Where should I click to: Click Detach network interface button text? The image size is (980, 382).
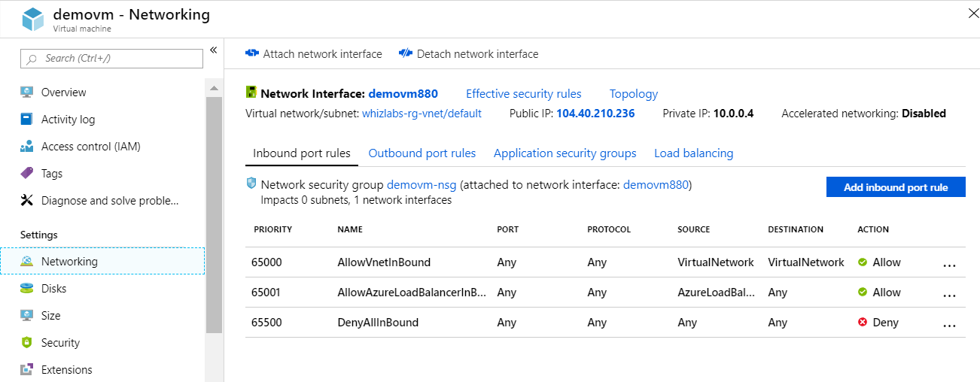click(x=478, y=54)
